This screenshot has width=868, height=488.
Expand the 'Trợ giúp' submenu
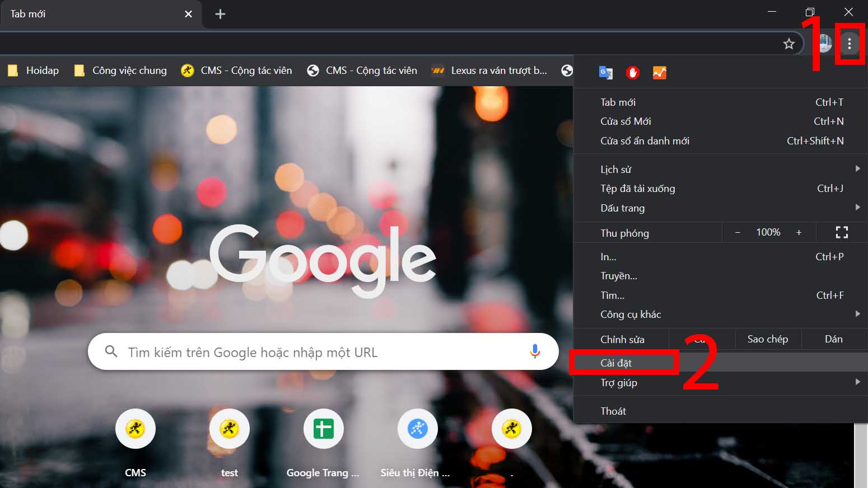click(721, 382)
